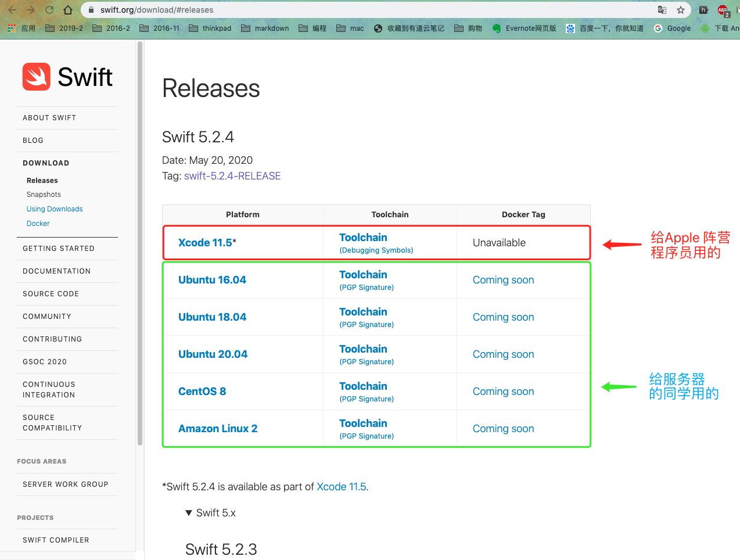Viewport: 740px width, 560px height.
Task: Open the 购物 bookmark folder
Action: (468, 28)
